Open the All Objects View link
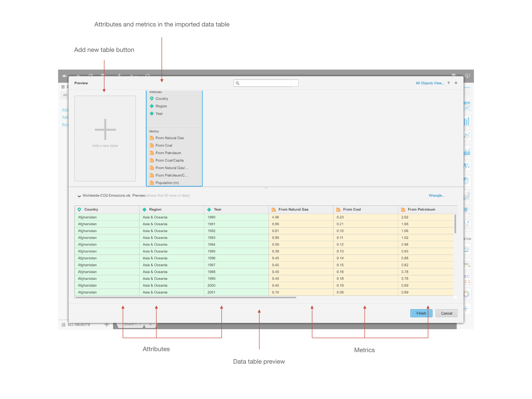The width and height of the screenshot is (532, 399). (430, 83)
